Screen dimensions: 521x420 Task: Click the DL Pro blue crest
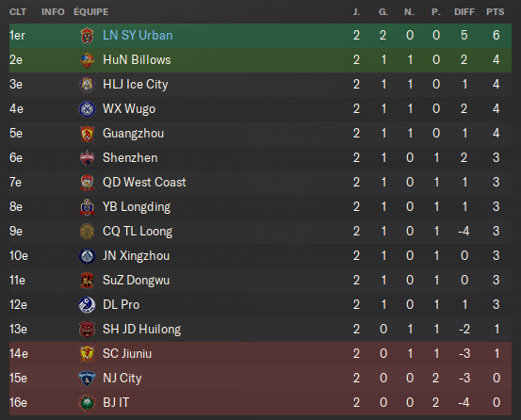[x=87, y=305]
